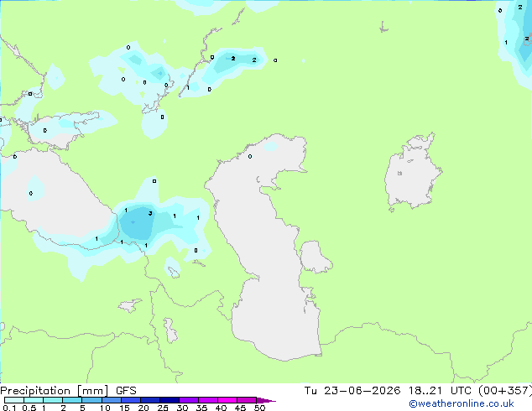
Task: Click the purple arrow tip above 50
Action: pyautogui.click(x=266, y=400)
